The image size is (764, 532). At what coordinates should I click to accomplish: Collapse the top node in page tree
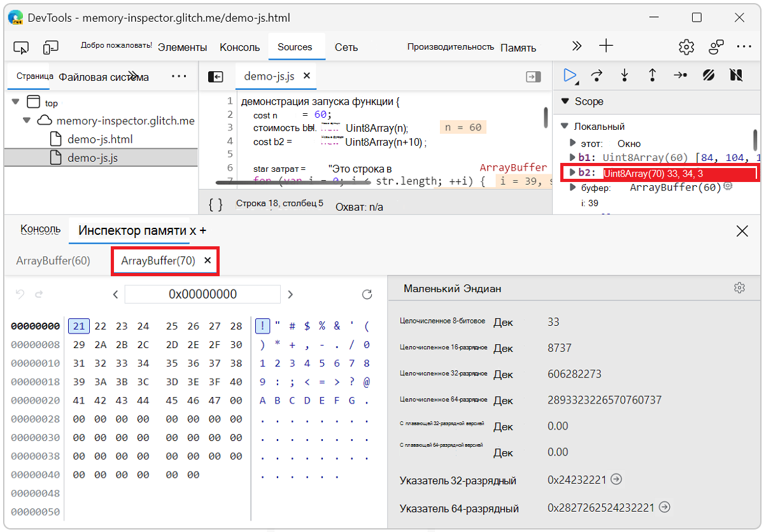pyautogui.click(x=15, y=102)
